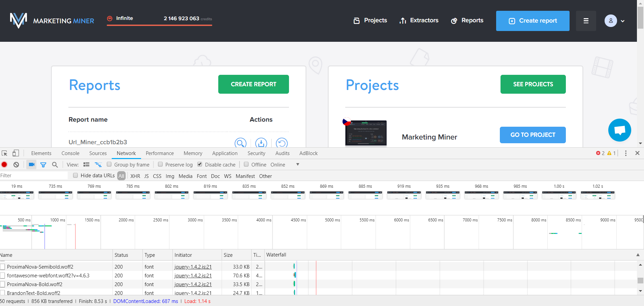This screenshot has width=644, height=306.
Task: Check Hide data URLs option
Action: [75, 176]
